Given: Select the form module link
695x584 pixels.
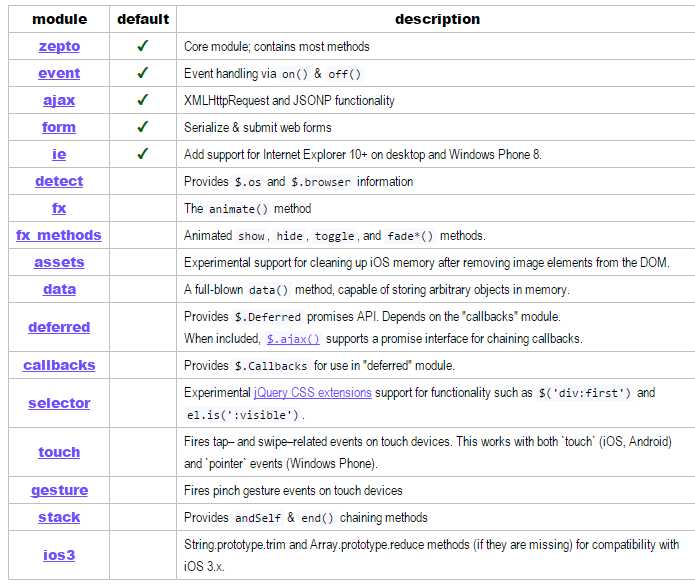Looking at the screenshot, I should [59, 127].
